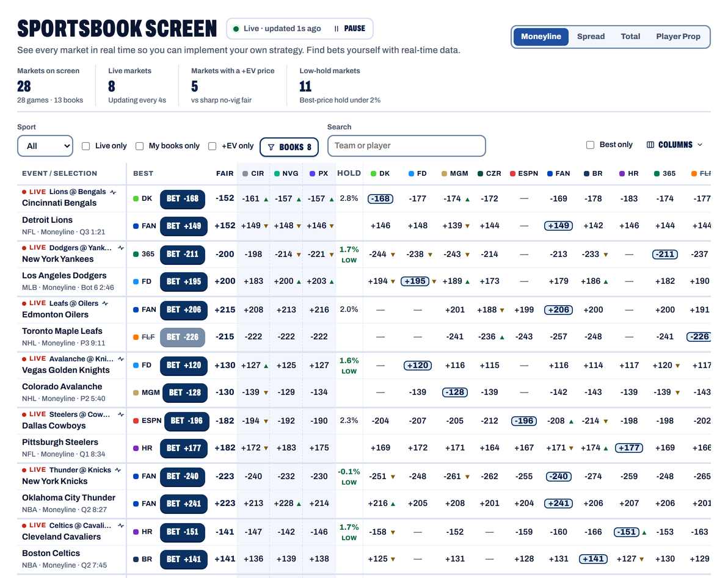Click BET -151 for Cleveland Cavaliers
Screen dimensions: 728x578
[183, 533]
